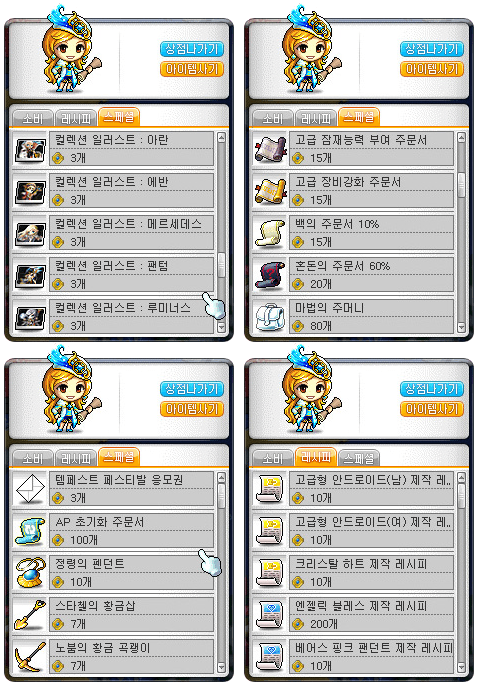The height and width of the screenshot is (685, 479).
Task: Open 레시피 tab in top-right shop window
Action: [x=316, y=118]
